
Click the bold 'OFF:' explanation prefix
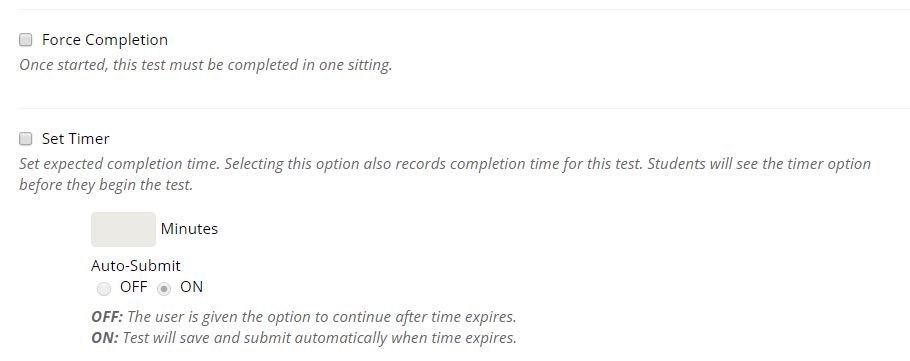(x=107, y=317)
